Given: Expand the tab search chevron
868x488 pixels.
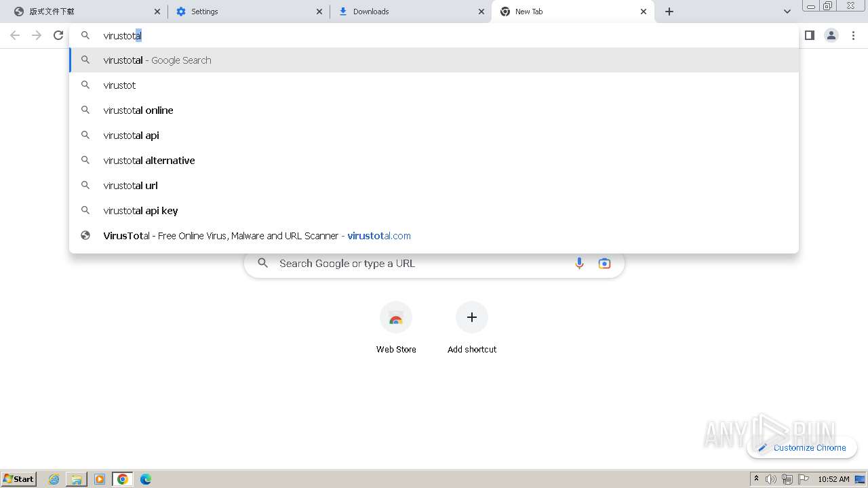Looking at the screenshot, I should 787,12.
